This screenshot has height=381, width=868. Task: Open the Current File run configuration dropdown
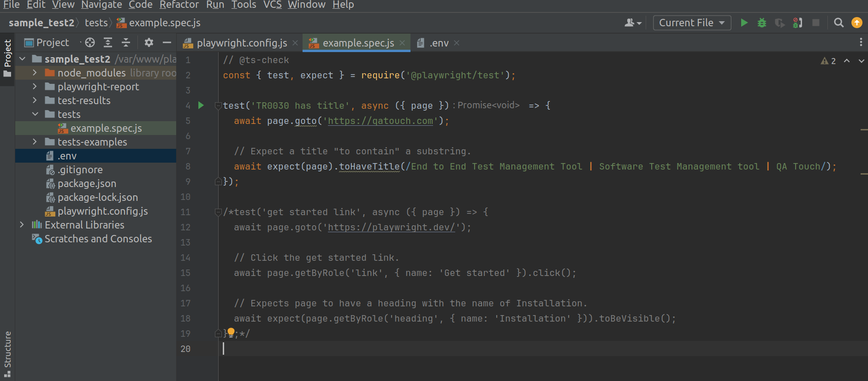(692, 23)
